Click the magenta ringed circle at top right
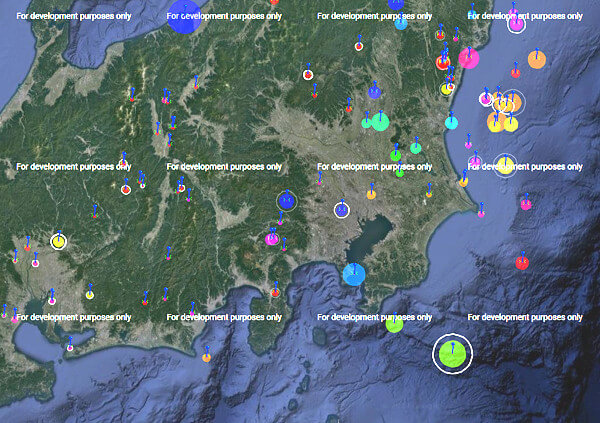The height and width of the screenshot is (423, 600). 516,24
